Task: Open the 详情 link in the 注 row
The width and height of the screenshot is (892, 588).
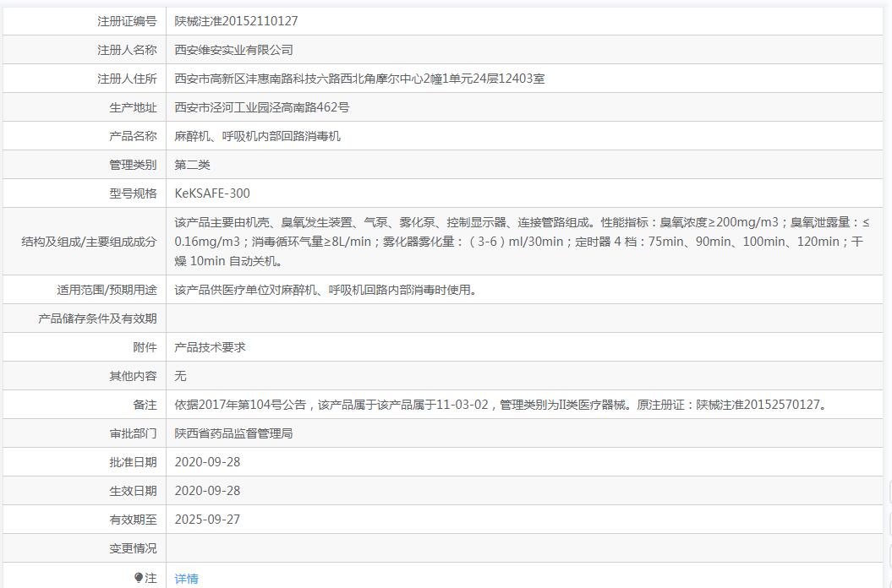Action: (186, 579)
